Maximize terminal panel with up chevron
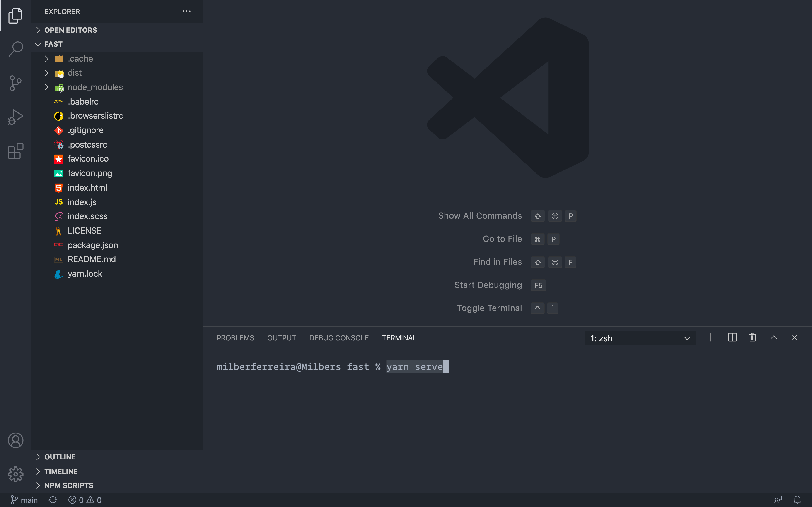812x507 pixels. [774, 337]
